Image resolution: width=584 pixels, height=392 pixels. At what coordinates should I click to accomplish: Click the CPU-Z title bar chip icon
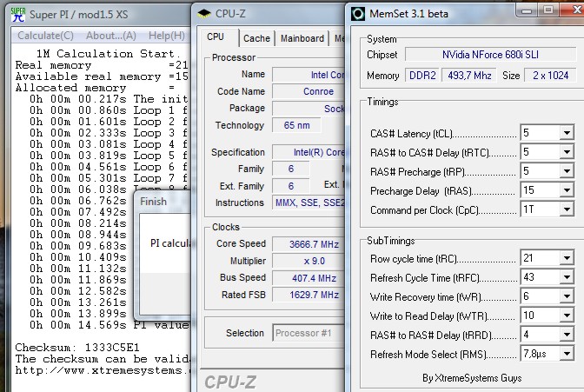203,14
